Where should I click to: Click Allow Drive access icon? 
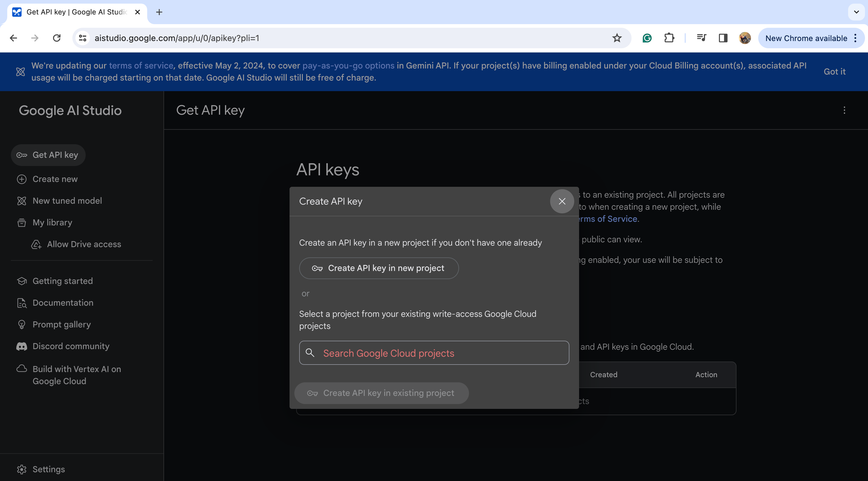pyautogui.click(x=36, y=244)
